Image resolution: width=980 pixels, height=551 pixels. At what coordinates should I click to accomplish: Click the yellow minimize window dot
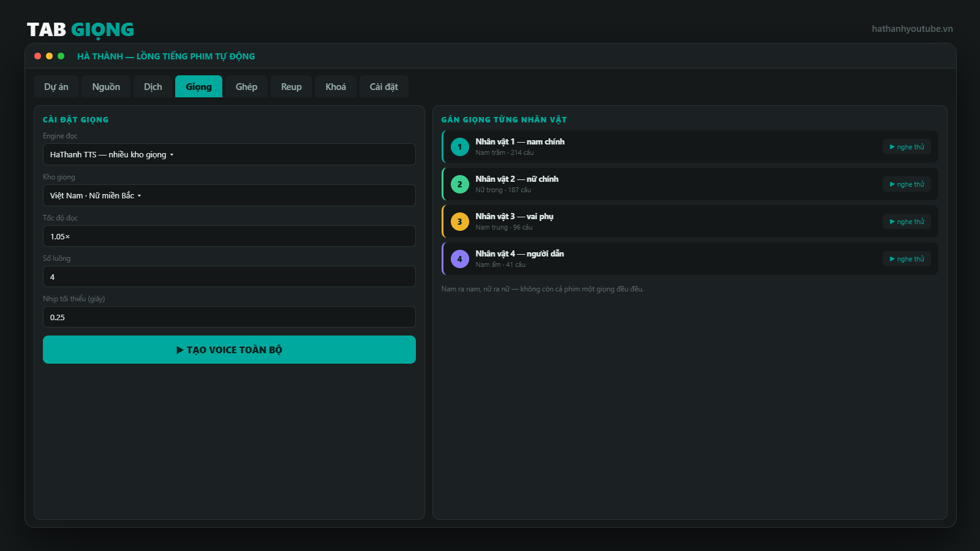tap(50, 56)
